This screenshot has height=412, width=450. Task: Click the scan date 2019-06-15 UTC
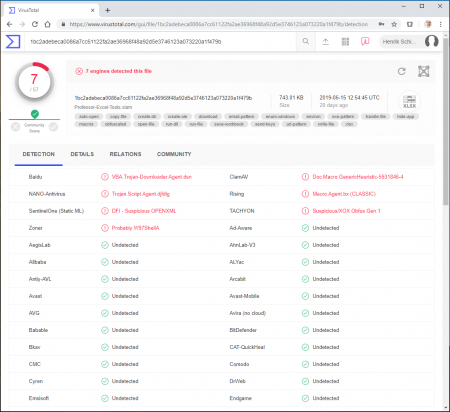349,98
